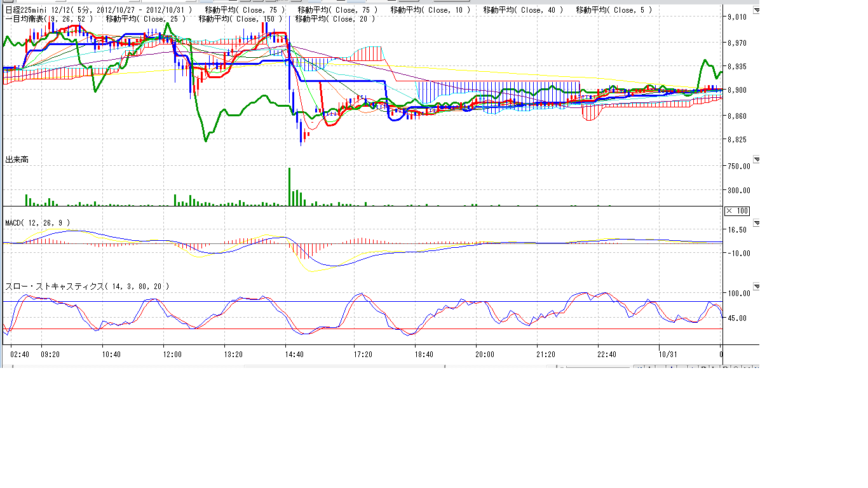The height and width of the screenshot is (488, 868).
Task: Click the 移動平均 (Close, 40) indicator label
Action: (523, 10)
